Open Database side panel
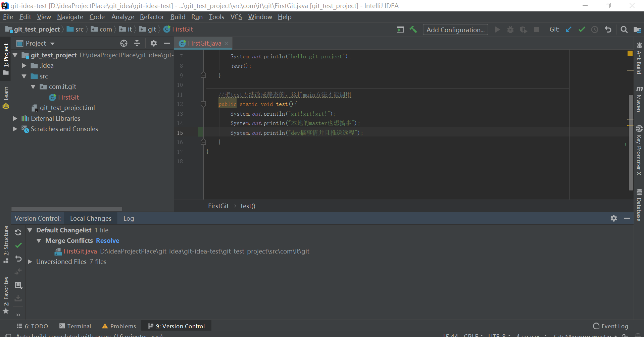The height and width of the screenshot is (337, 644). [x=639, y=205]
